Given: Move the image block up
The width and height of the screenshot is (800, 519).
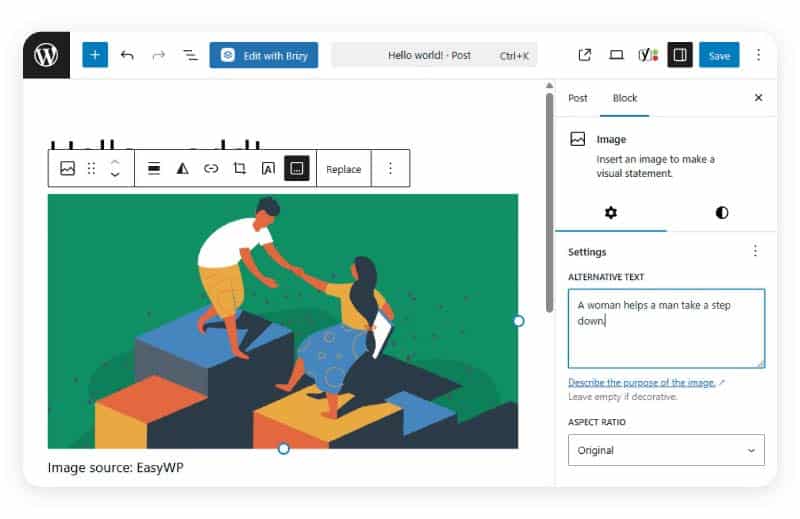Looking at the screenshot, I should point(115,163).
